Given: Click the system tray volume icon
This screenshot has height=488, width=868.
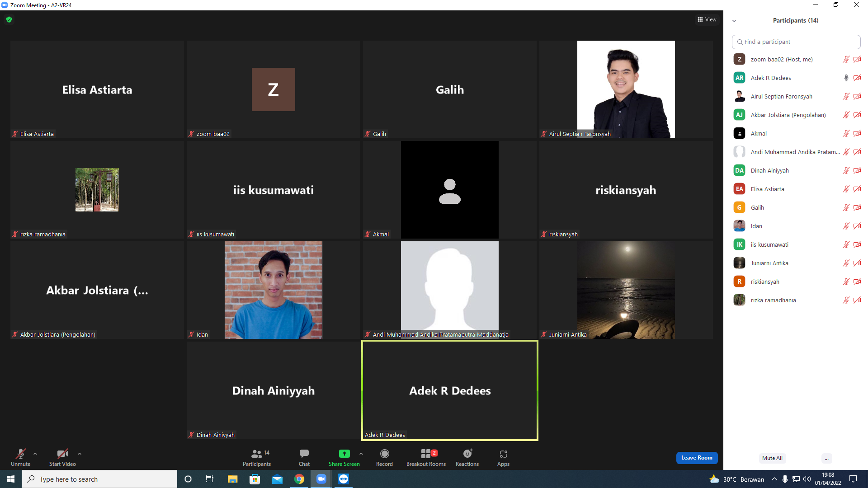Looking at the screenshot, I should (x=807, y=479).
